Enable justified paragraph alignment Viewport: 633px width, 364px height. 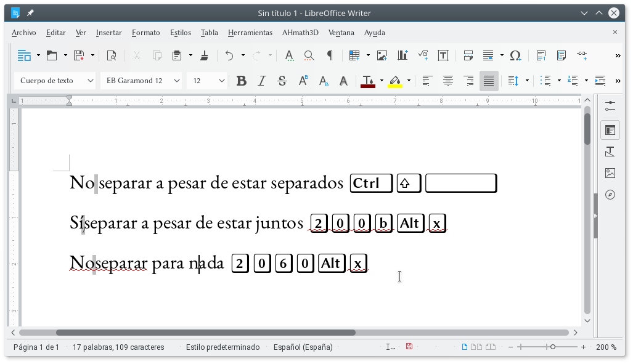coord(489,81)
